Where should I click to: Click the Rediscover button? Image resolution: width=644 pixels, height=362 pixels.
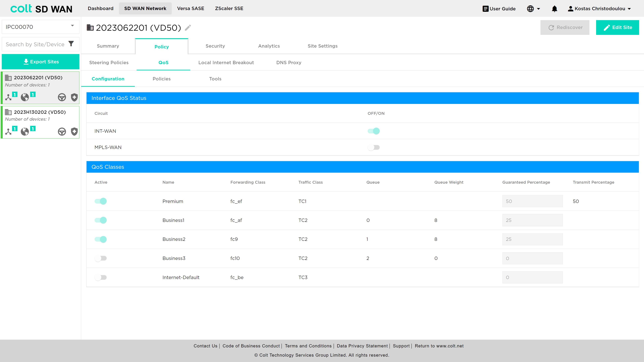pyautogui.click(x=565, y=27)
